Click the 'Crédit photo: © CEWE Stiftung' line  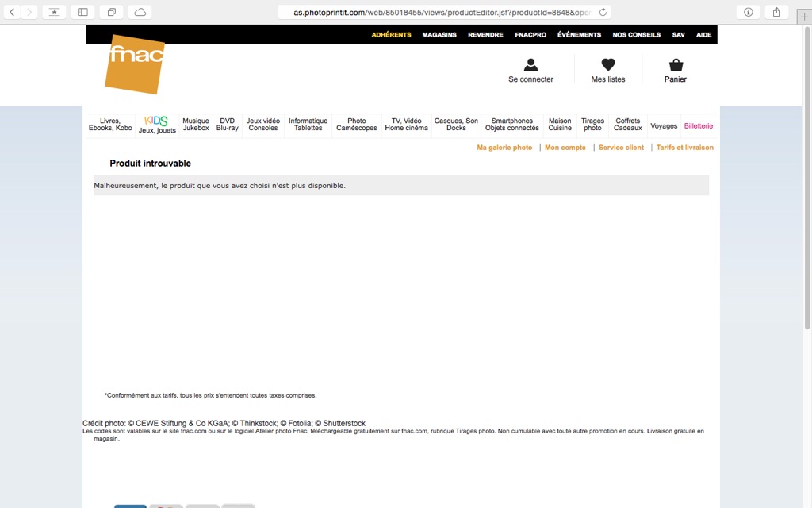(224, 424)
